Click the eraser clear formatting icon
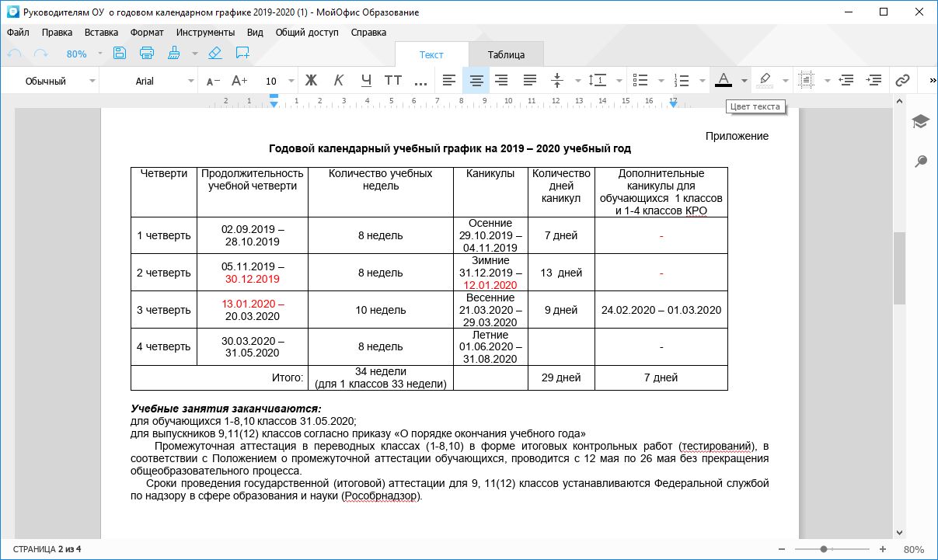This screenshot has width=938, height=560. tap(215, 54)
